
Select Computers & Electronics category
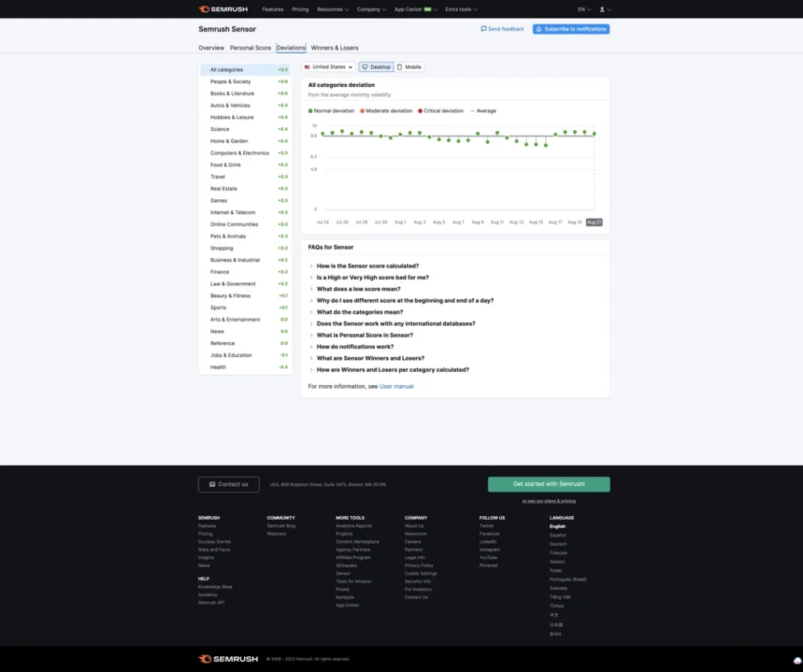[245, 153]
